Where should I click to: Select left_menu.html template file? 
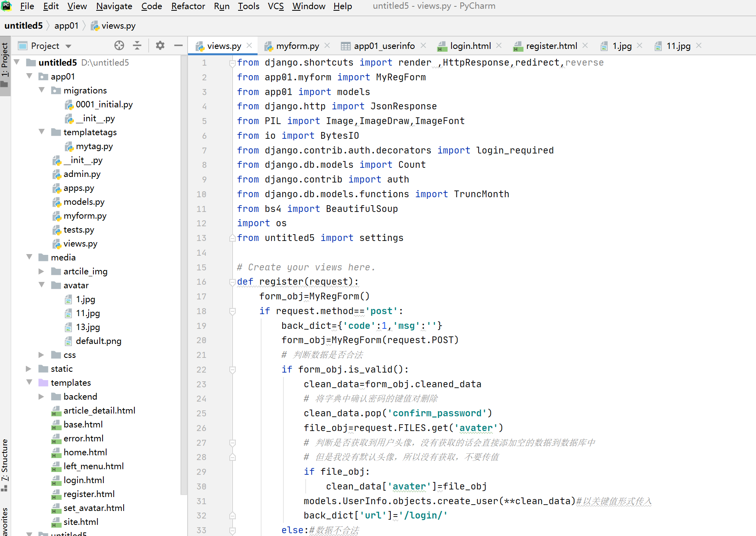[x=93, y=466]
